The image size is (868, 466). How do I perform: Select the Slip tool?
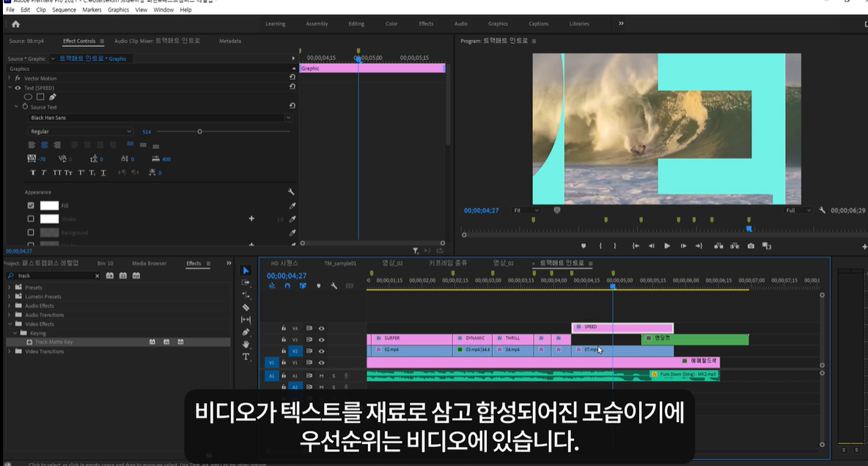click(246, 319)
